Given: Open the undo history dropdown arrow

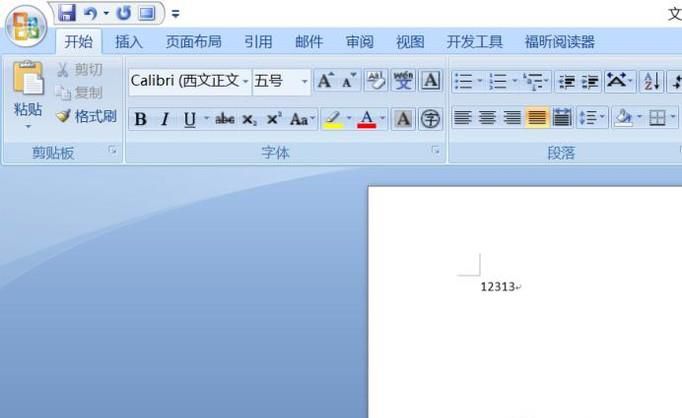Looking at the screenshot, I should point(106,14).
